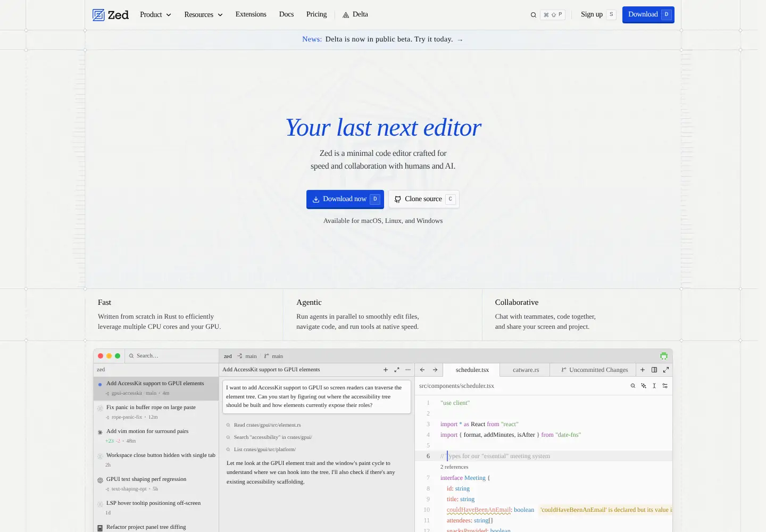
Task: Click the green avatar icon in title bar
Action: point(664,356)
